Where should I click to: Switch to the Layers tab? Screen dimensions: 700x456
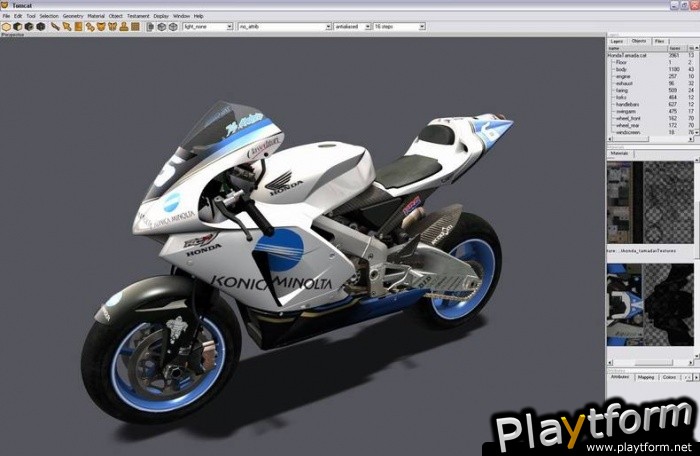coord(617,41)
